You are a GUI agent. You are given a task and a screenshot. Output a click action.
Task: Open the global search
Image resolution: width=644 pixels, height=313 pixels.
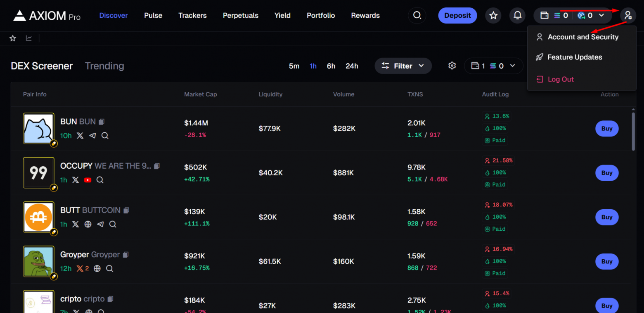click(417, 15)
